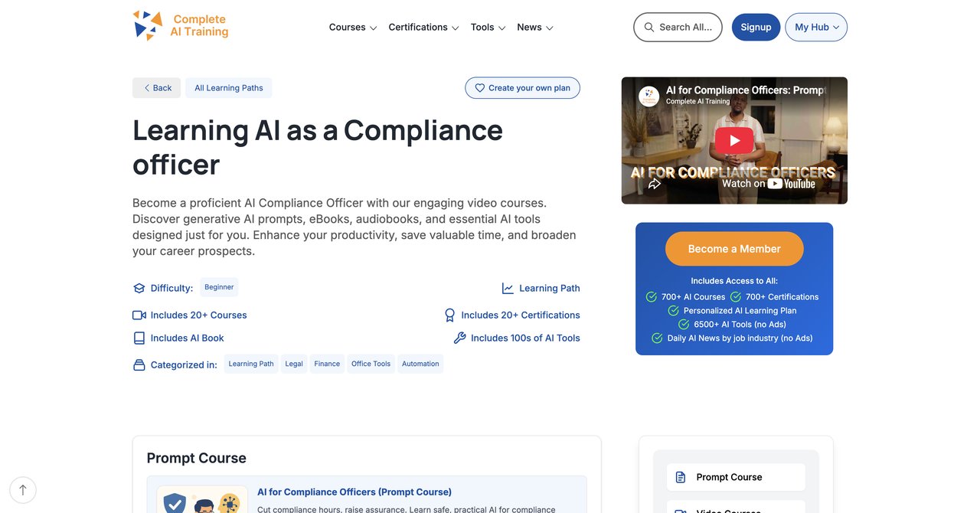Expand the Tools dropdown menu

[488, 28]
